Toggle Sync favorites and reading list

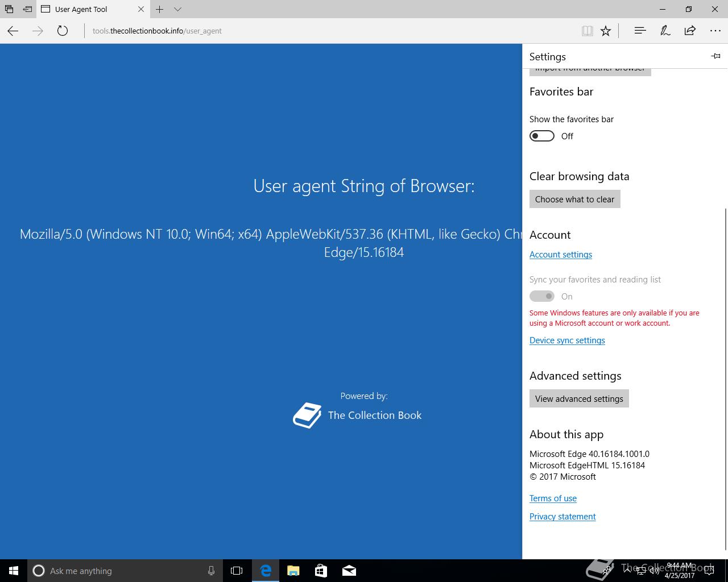pos(542,296)
